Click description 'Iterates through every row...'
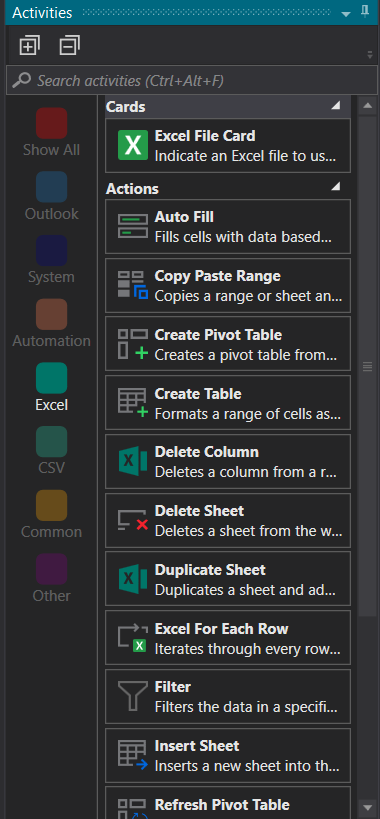Image resolution: width=380 pixels, height=819 pixels. [x=247, y=648]
